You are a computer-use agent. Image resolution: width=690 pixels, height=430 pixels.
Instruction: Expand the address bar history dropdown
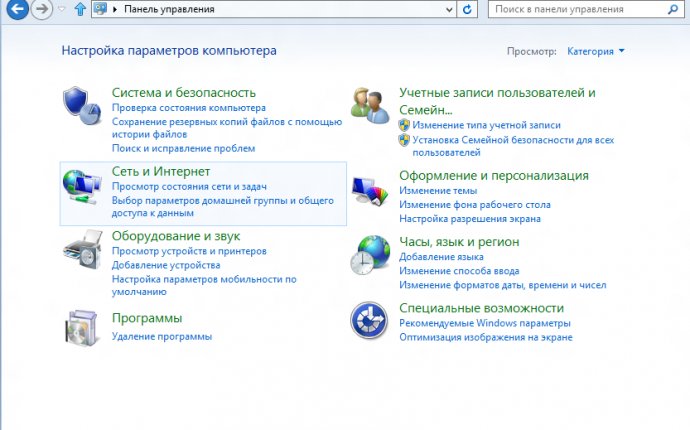pos(449,9)
